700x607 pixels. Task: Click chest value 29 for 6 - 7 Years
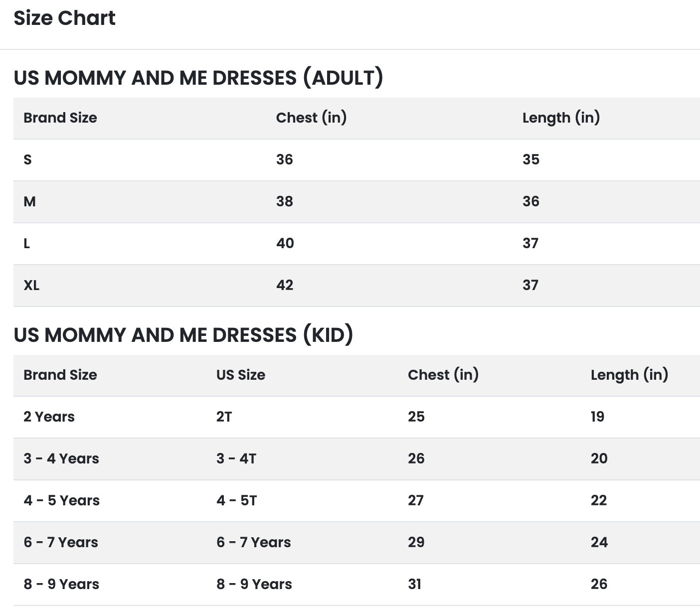[x=416, y=542]
